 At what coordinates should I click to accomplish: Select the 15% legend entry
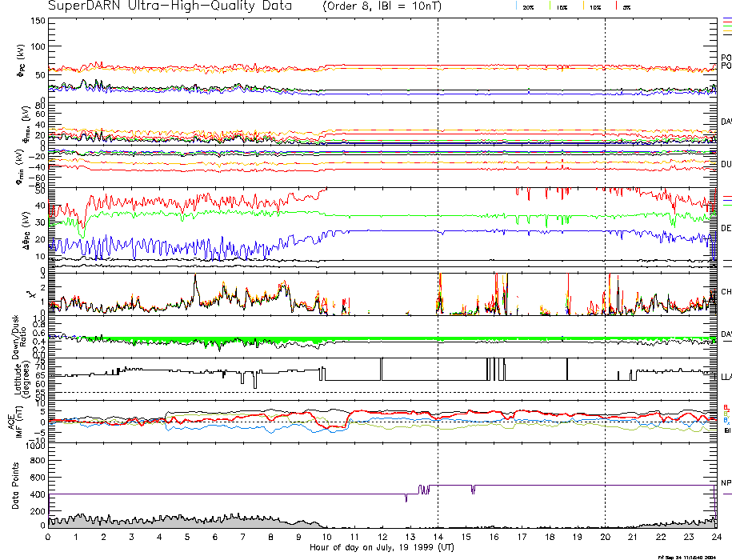(562, 6)
